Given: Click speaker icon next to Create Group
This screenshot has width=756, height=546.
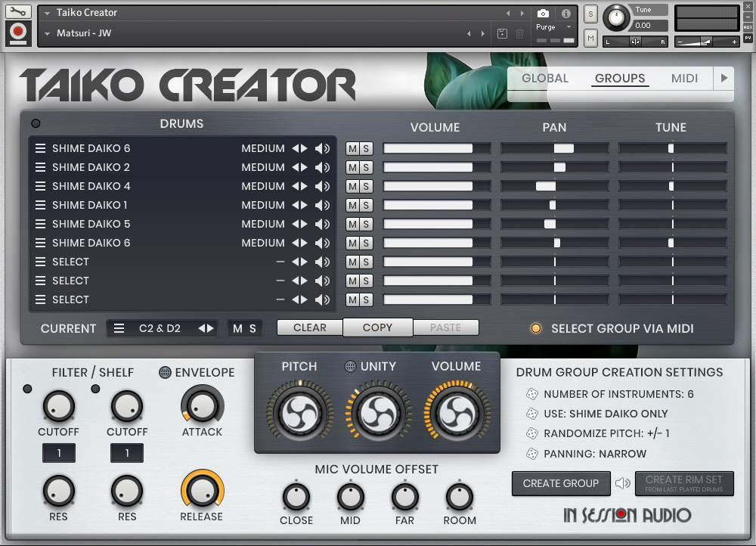Looking at the screenshot, I should pos(622,482).
